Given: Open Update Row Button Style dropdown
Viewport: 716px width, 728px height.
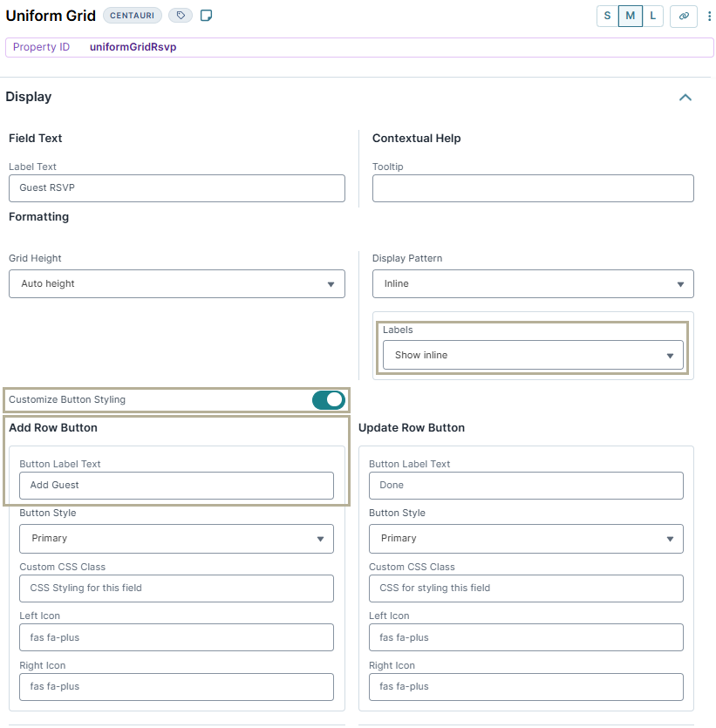Looking at the screenshot, I should (526, 539).
